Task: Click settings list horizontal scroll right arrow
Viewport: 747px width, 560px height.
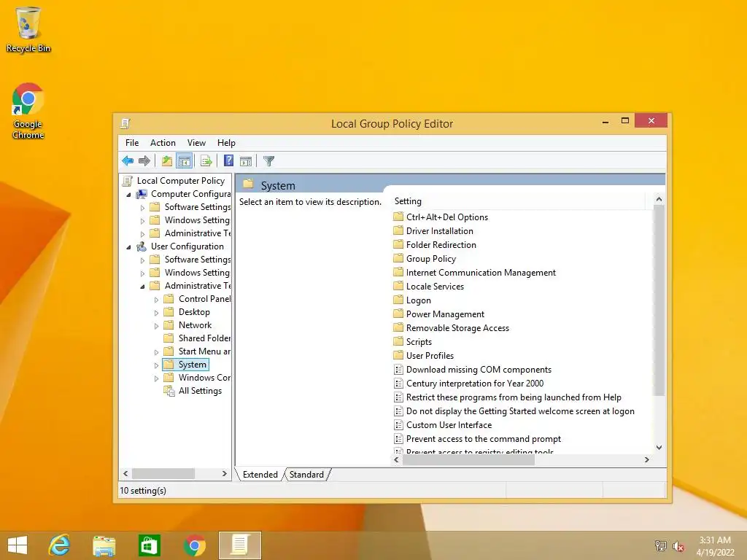Action: 646,460
